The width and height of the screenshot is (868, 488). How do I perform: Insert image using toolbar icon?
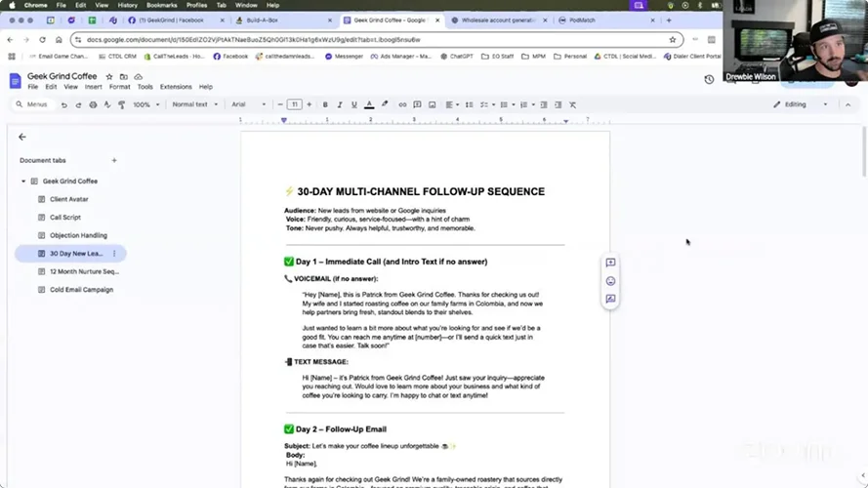tap(433, 104)
